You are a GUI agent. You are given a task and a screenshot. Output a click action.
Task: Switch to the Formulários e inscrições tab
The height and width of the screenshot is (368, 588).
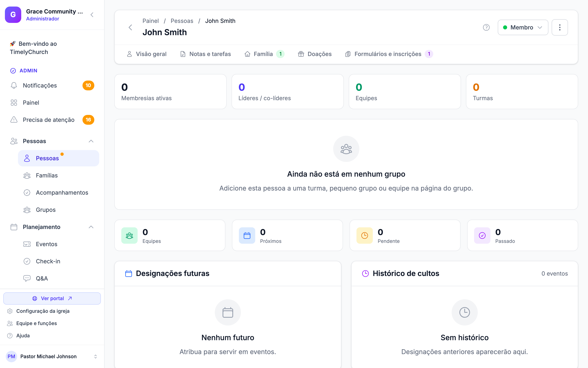(389, 54)
